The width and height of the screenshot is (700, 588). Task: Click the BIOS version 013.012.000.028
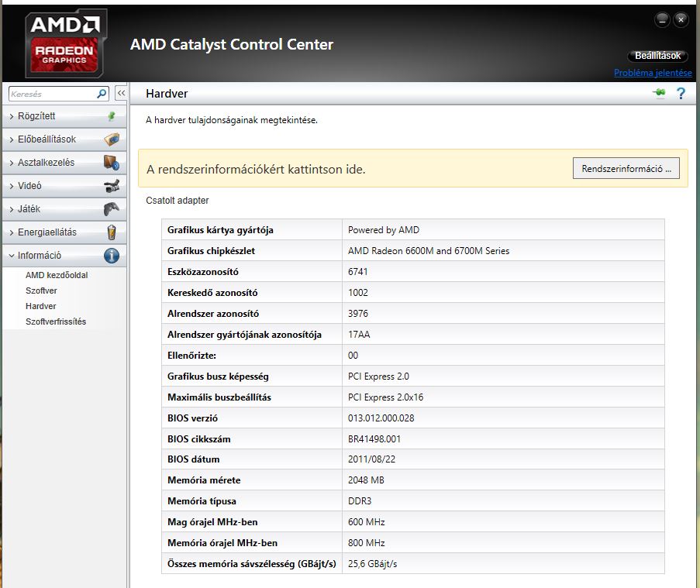click(381, 418)
